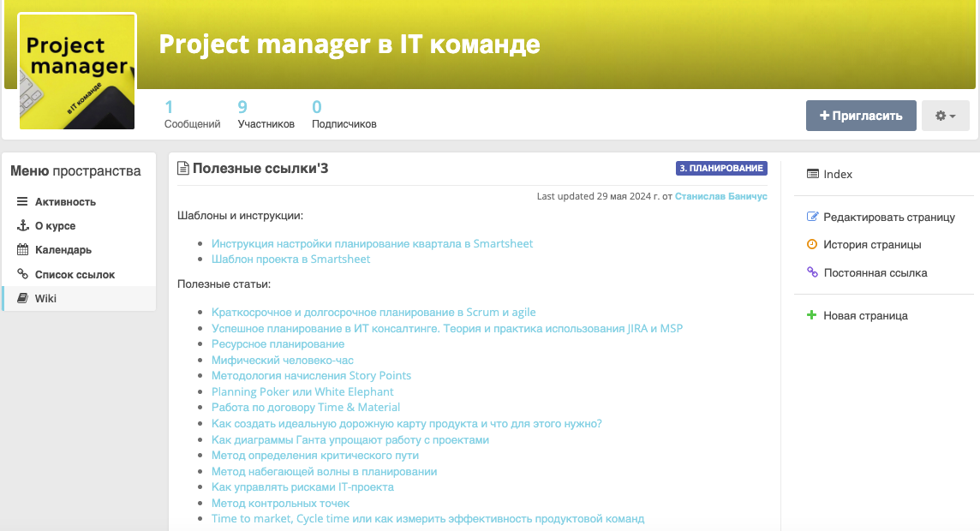980x531 pixels.
Task: Click the Project manager space avatar image
Action: point(77,72)
